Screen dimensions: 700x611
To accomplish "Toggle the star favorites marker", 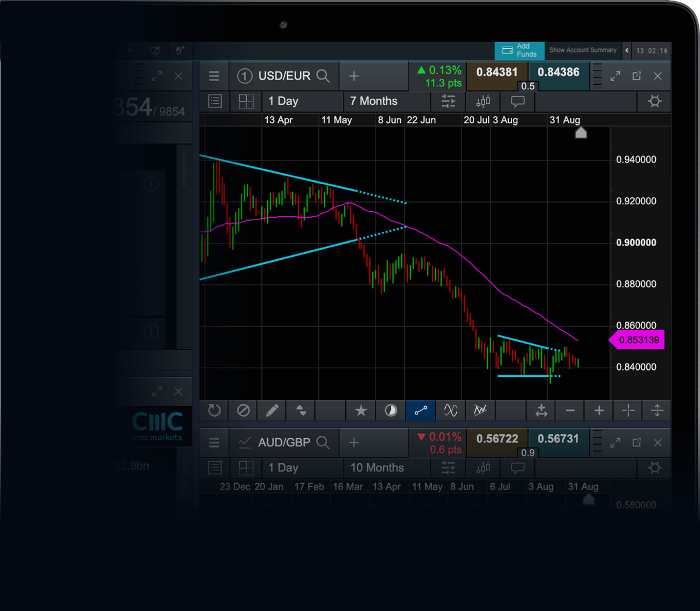I will tap(360, 410).
